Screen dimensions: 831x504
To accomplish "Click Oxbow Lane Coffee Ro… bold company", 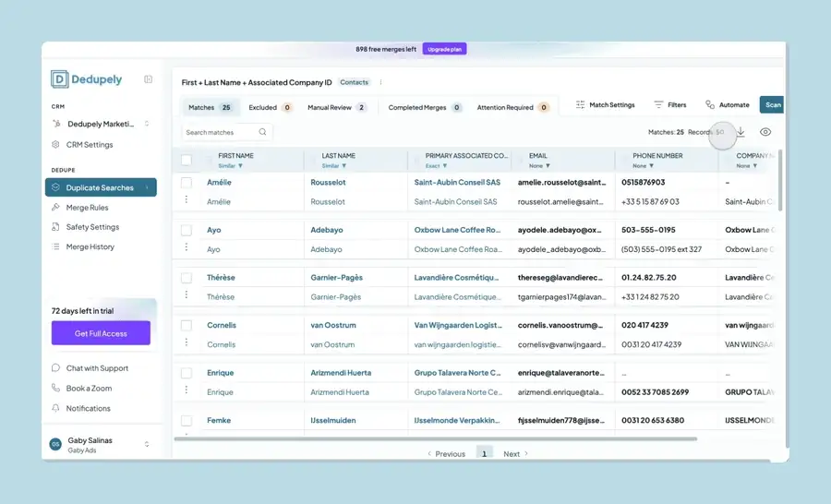I will coord(457,230).
